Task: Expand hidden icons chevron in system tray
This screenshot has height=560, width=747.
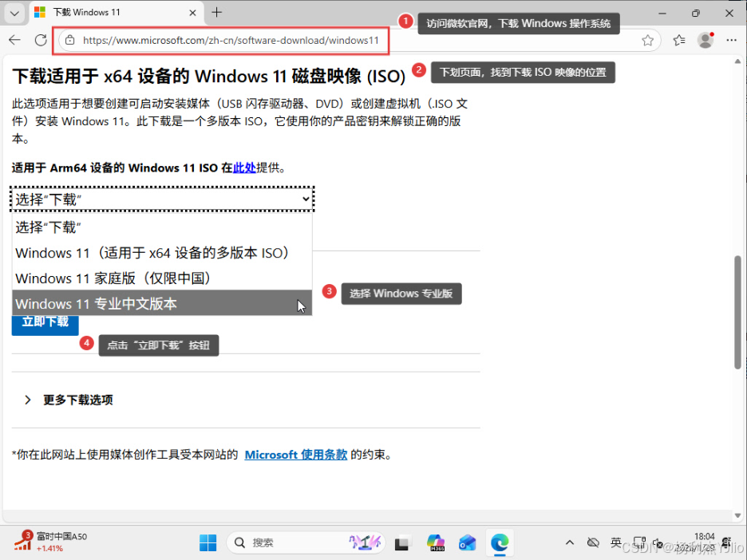Action: click(569, 542)
